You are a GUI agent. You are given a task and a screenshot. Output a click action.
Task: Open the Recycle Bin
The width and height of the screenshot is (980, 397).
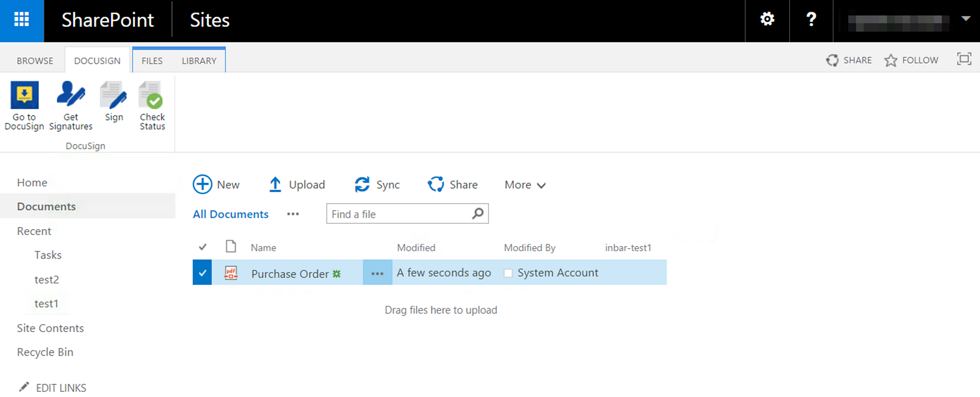45,352
